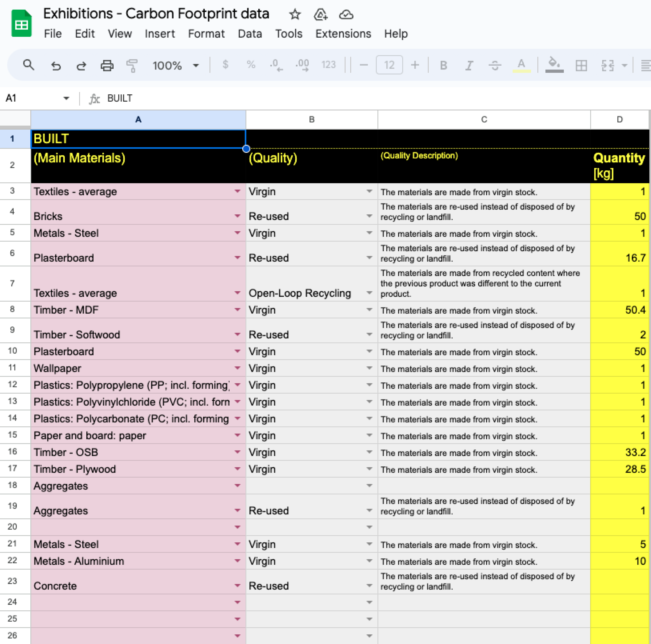Image resolution: width=651 pixels, height=644 pixels.
Task: Activate the paint format roller
Action: [132, 65]
